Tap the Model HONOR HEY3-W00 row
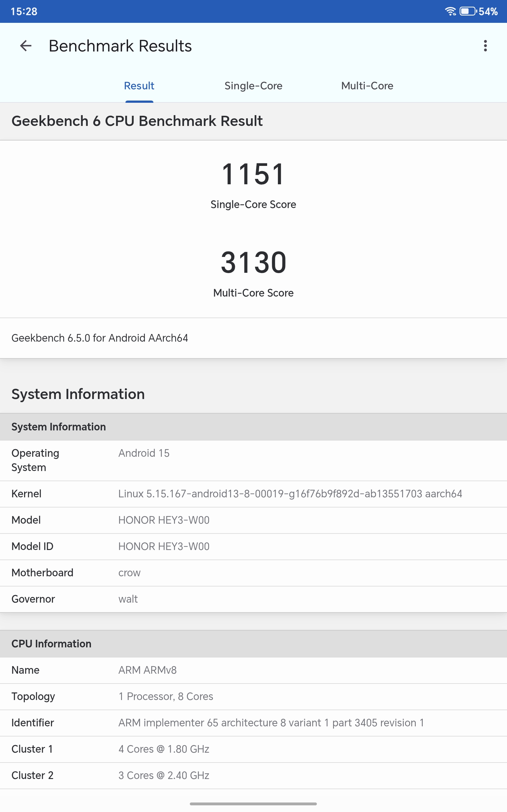 click(253, 520)
